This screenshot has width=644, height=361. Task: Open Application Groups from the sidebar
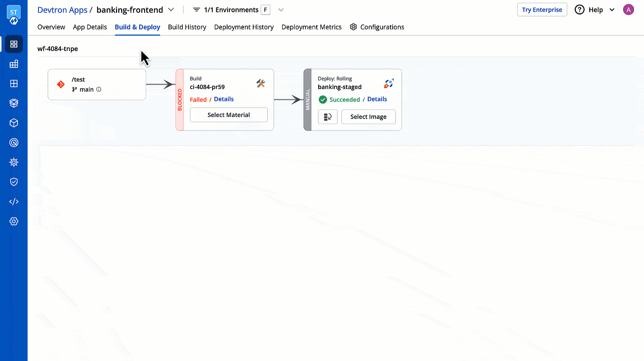click(x=14, y=84)
